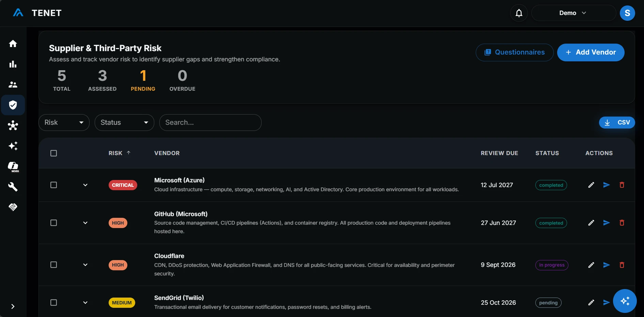The height and width of the screenshot is (317, 644).
Task: Open the handshake sidebar icon
Action: click(13, 207)
